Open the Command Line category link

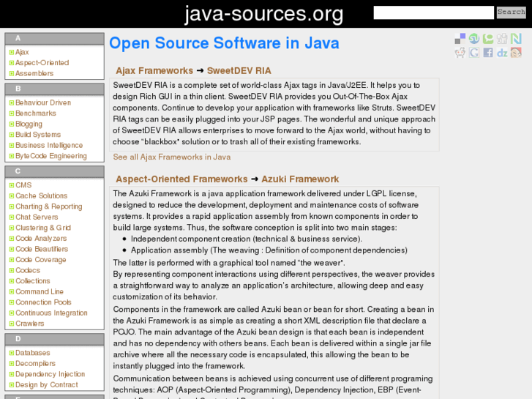(x=40, y=291)
